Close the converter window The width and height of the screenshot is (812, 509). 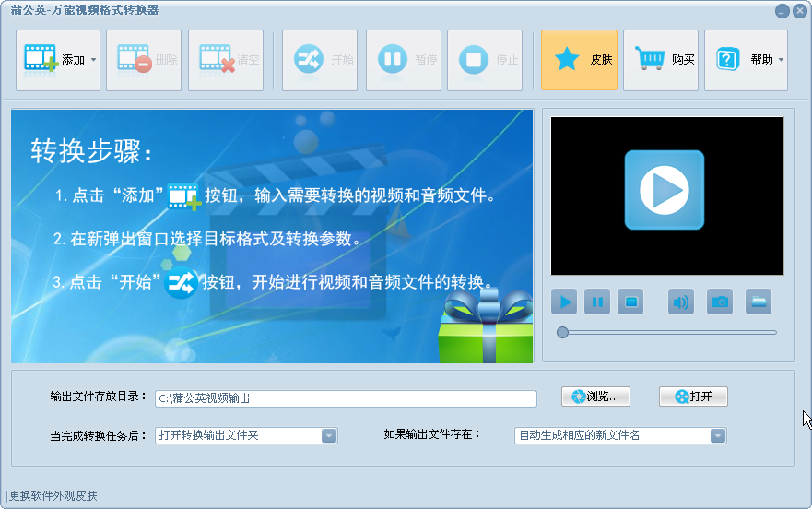tap(800, 11)
